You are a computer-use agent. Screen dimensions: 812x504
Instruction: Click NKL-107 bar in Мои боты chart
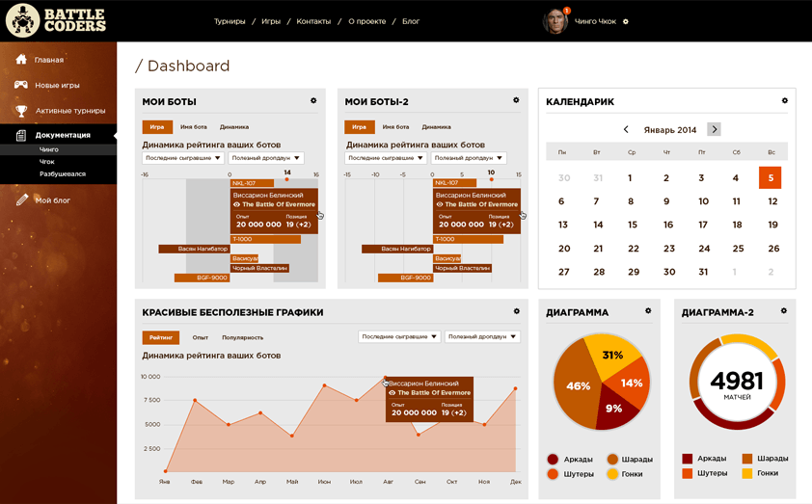click(x=252, y=183)
